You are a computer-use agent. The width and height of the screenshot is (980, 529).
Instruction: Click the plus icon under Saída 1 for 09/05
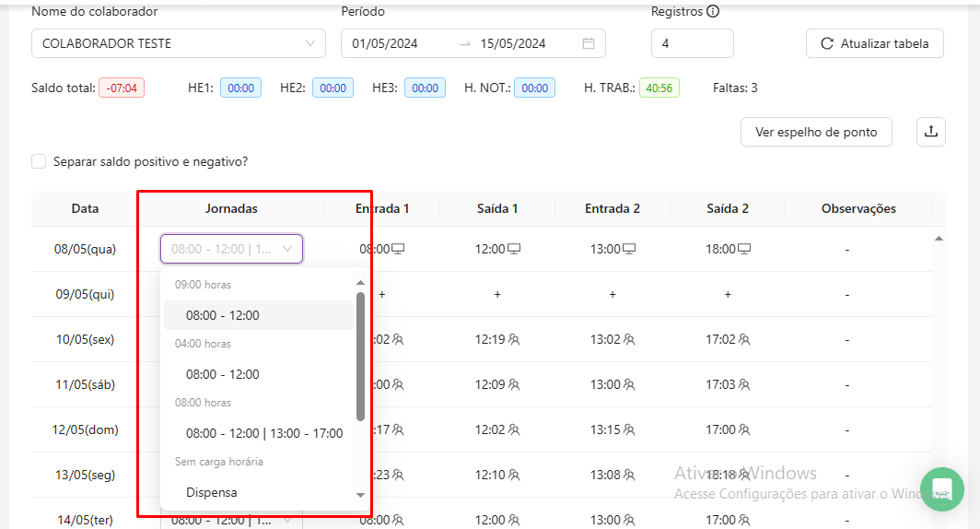pos(497,294)
